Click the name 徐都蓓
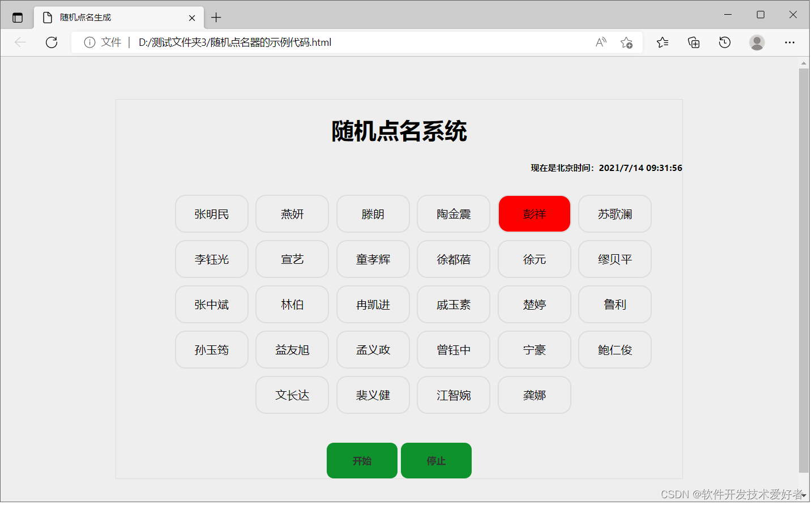The height and width of the screenshot is (505, 812). tap(454, 259)
